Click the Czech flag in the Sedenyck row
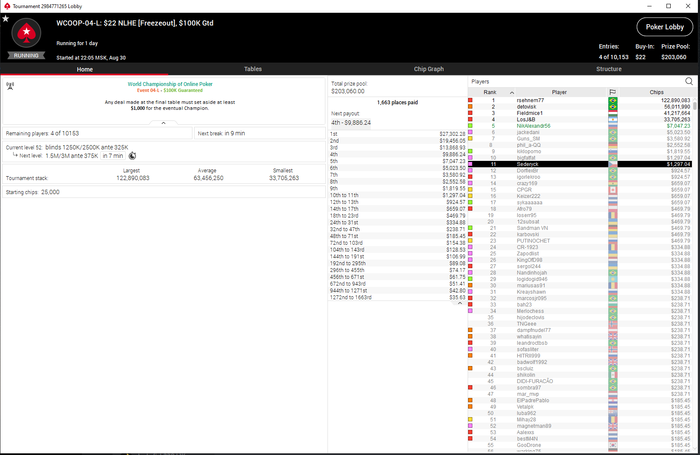 [612, 164]
